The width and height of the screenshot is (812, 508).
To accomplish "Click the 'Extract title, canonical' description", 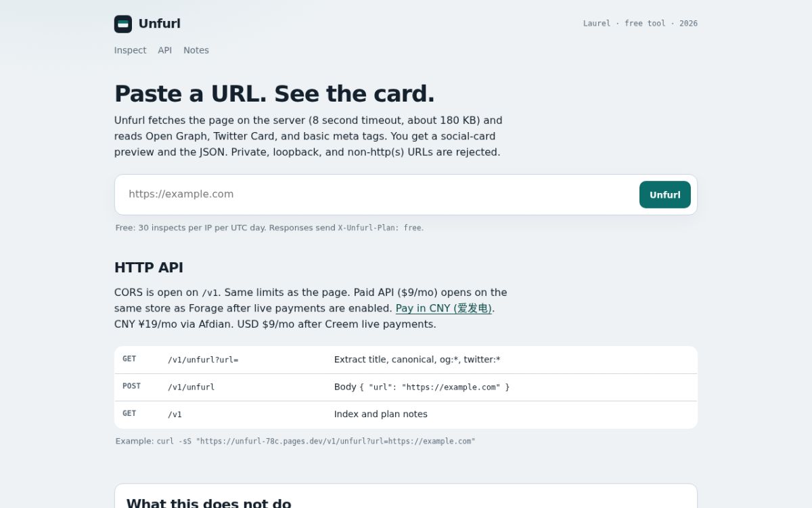I will point(418,360).
